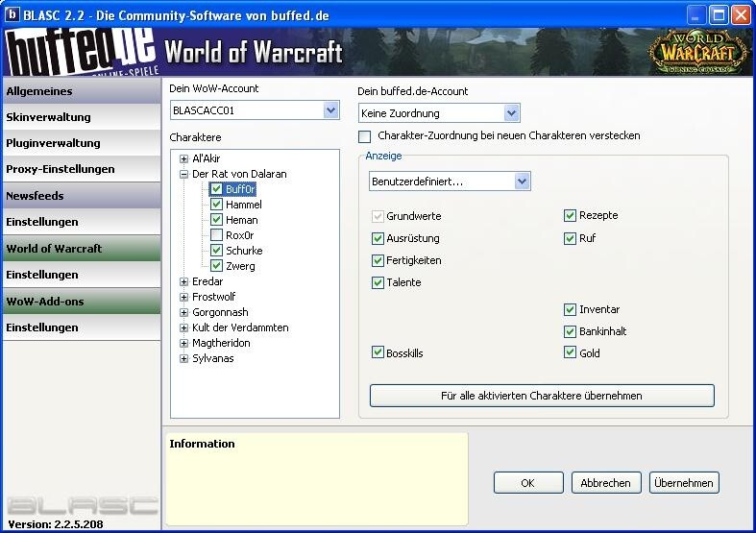Expand the Frostwolf server node
The image size is (756, 533).
(x=183, y=297)
